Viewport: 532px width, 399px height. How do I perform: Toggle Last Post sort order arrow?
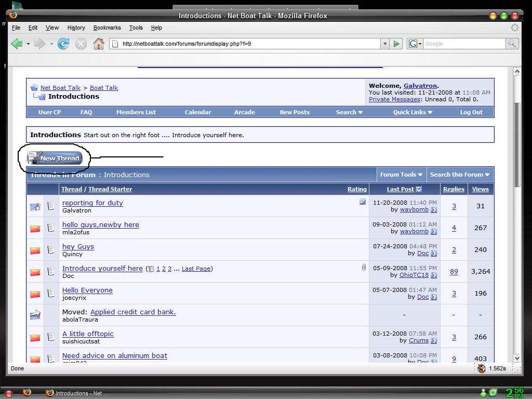pos(419,189)
